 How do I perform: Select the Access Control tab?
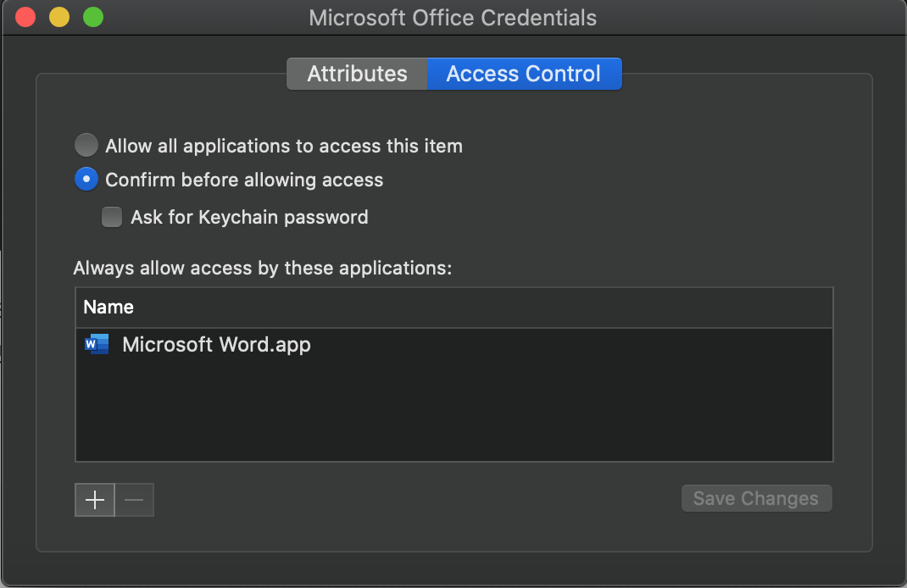pyautogui.click(x=524, y=74)
